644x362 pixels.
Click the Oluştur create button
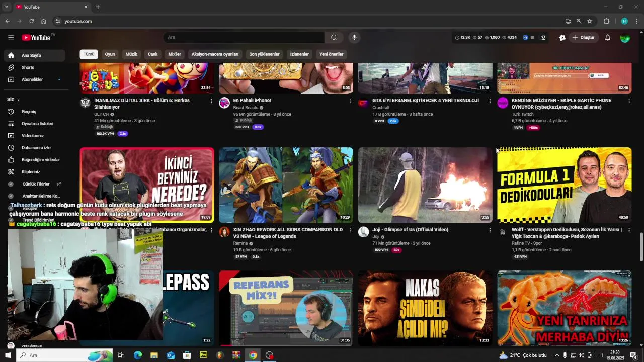pyautogui.click(x=584, y=38)
